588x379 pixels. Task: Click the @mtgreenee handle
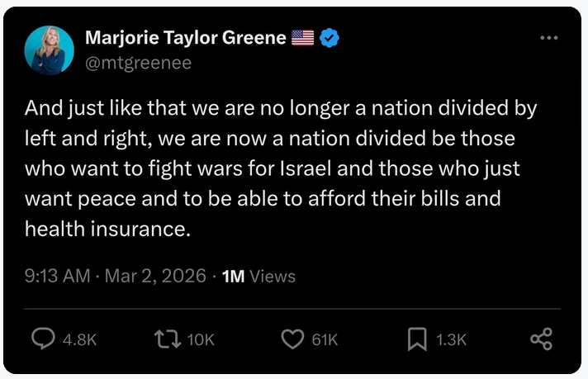click(139, 63)
